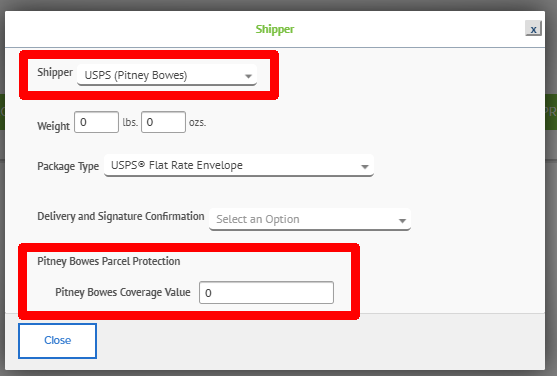Open the Shipper dropdown showing USPS (Pitney Bowes)
This screenshot has width=557, height=376.
tap(167, 75)
